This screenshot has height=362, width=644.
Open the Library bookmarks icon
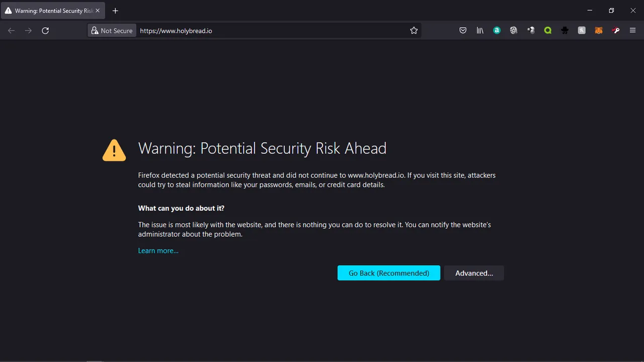pos(480,31)
